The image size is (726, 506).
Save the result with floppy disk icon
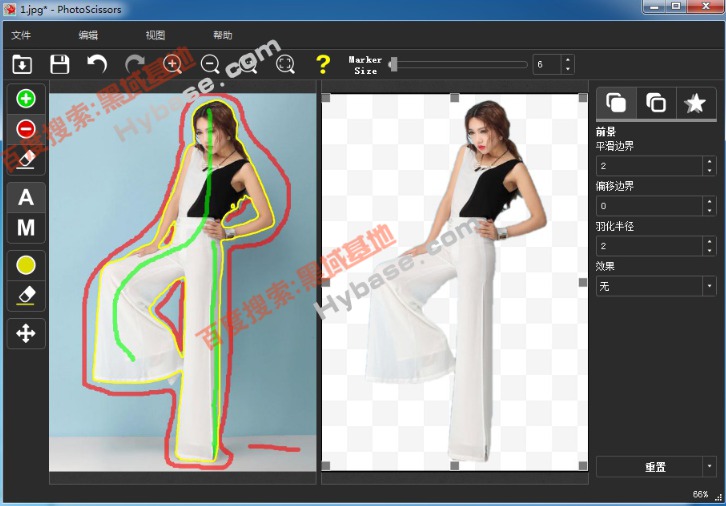pyautogui.click(x=60, y=64)
